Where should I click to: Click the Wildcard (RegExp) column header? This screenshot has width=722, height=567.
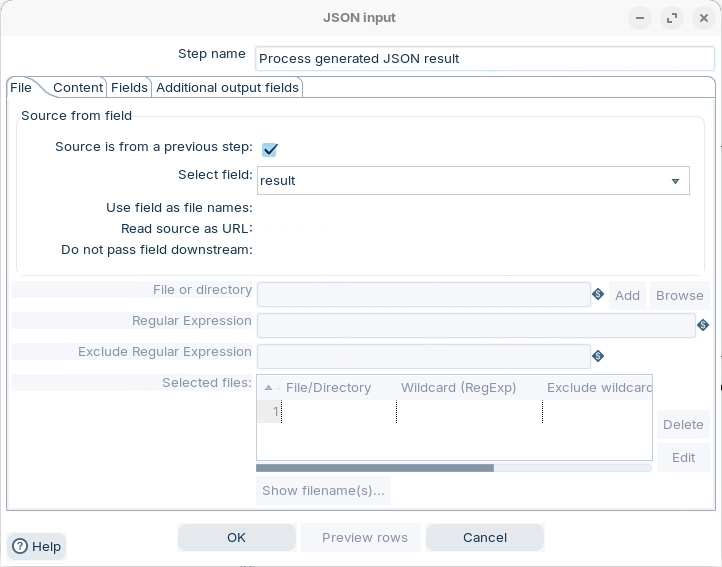pyautogui.click(x=458, y=388)
